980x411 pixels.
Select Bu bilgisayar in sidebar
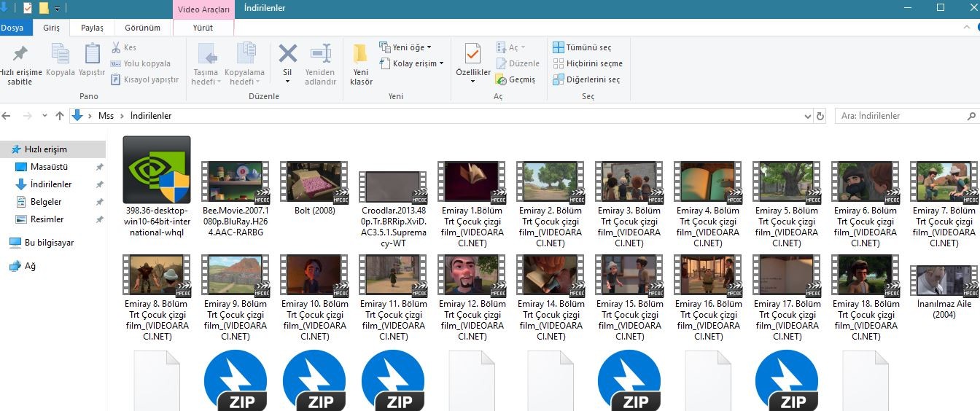click(52, 243)
